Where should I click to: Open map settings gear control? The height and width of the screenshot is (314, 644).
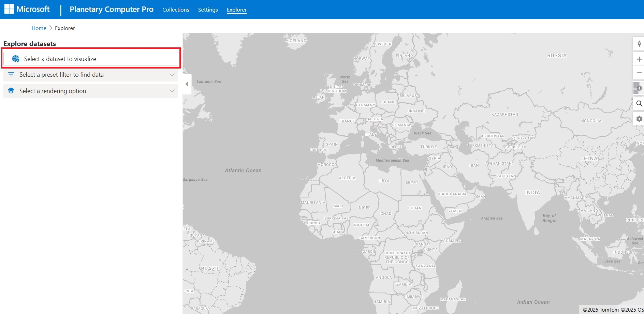(639, 119)
